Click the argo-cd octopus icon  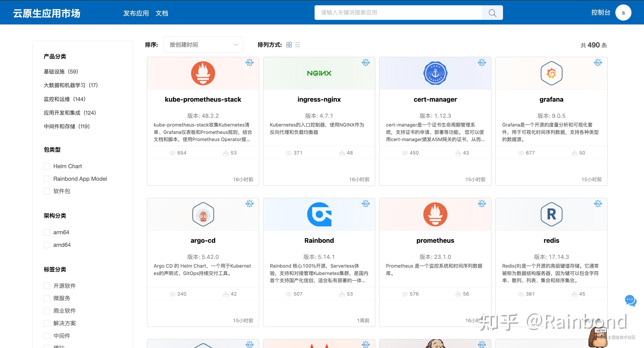(203, 214)
